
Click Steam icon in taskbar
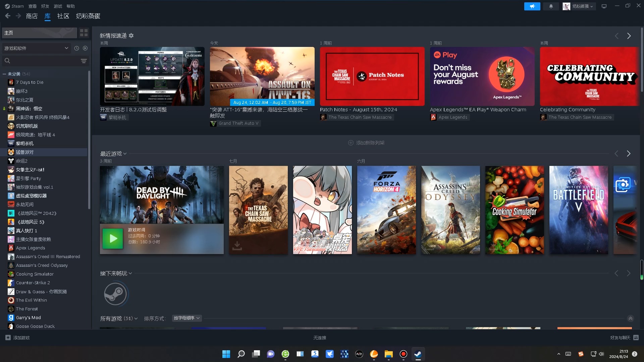[x=418, y=354]
